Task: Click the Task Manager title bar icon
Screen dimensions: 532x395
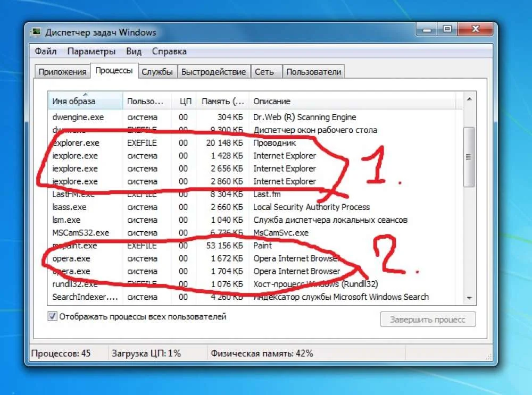Action: pyautogui.click(x=36, y=32)
